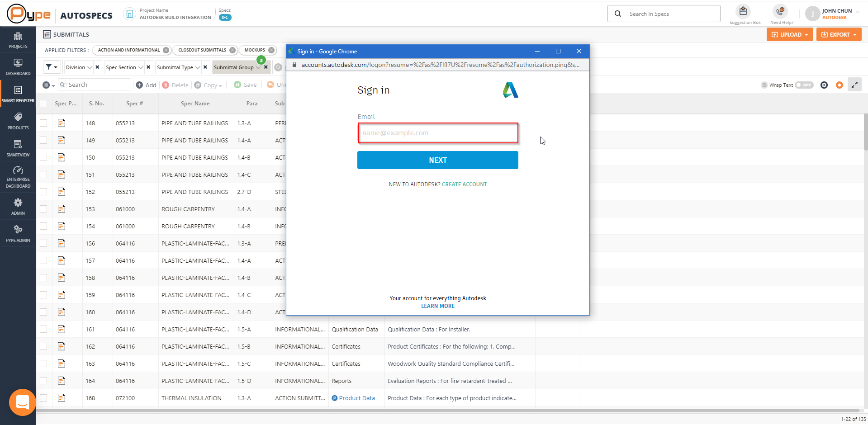
Task: Click the Save button in toolbar
Action: point(246,85)
